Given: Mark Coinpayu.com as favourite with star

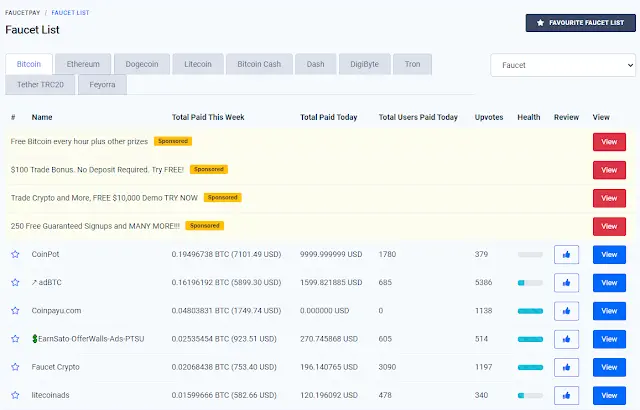Looking at the screenshot, I should coord(15,311).
